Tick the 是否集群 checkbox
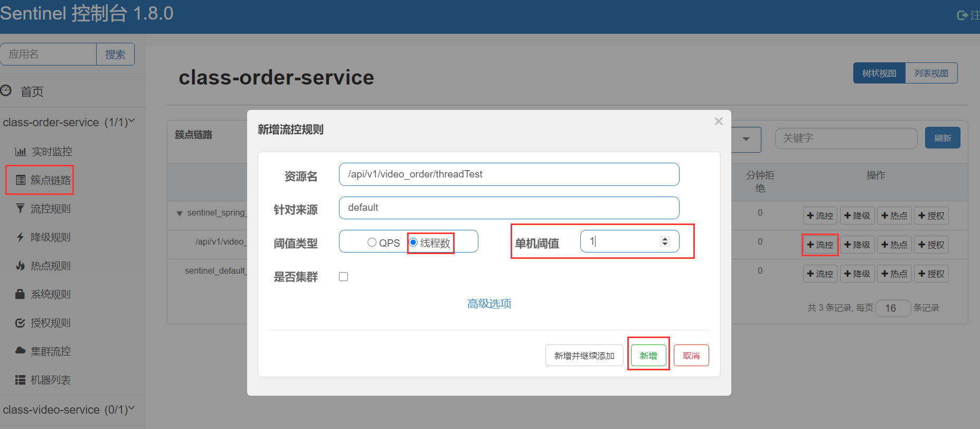 (343, 276)
